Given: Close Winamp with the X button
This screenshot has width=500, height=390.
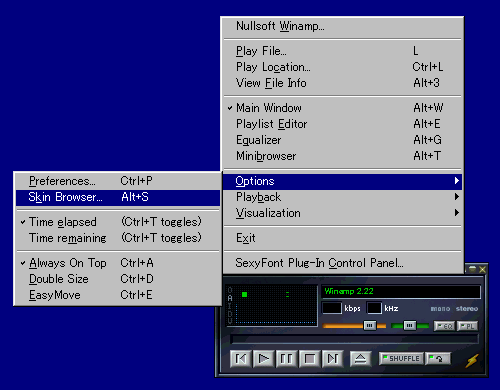Looking at the screenshot, I should pos(482,269).
